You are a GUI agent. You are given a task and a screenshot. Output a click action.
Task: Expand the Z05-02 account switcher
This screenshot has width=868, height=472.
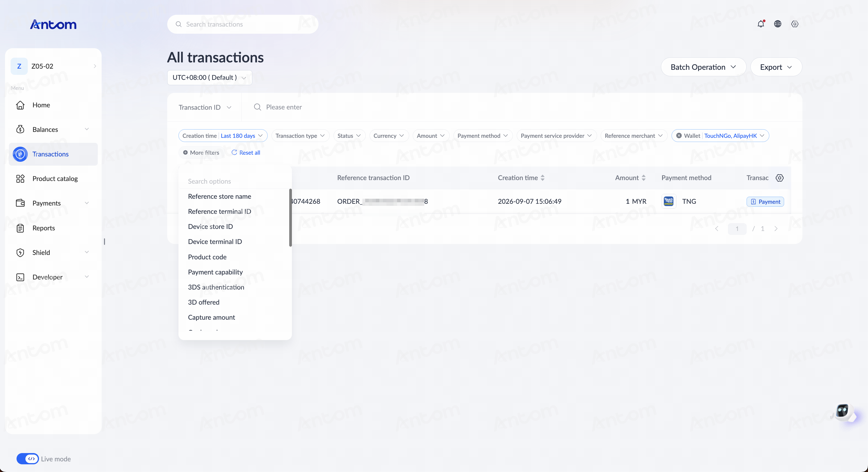tap(53, 66)
